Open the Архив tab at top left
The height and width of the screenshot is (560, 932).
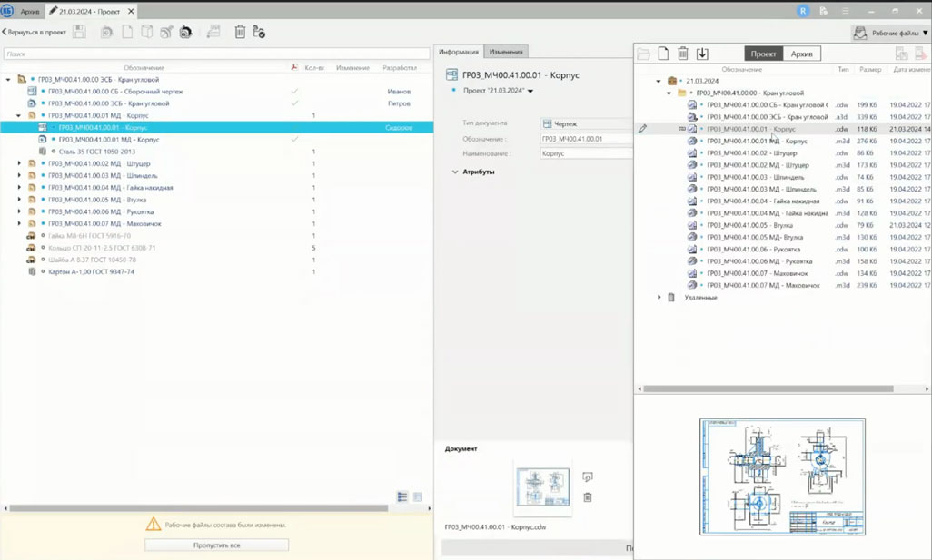[x=30, y=11]
